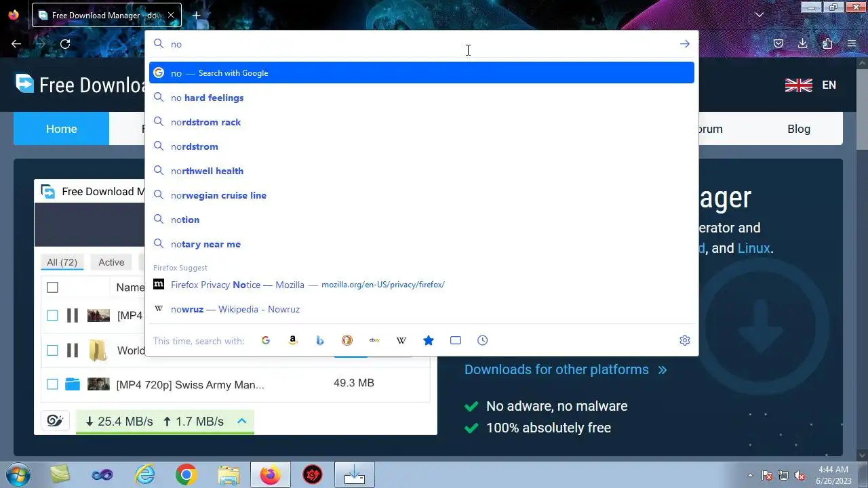868x488 pixels.
Task: Search open tabs using the tab icon
Action: [x=456, y=340]
